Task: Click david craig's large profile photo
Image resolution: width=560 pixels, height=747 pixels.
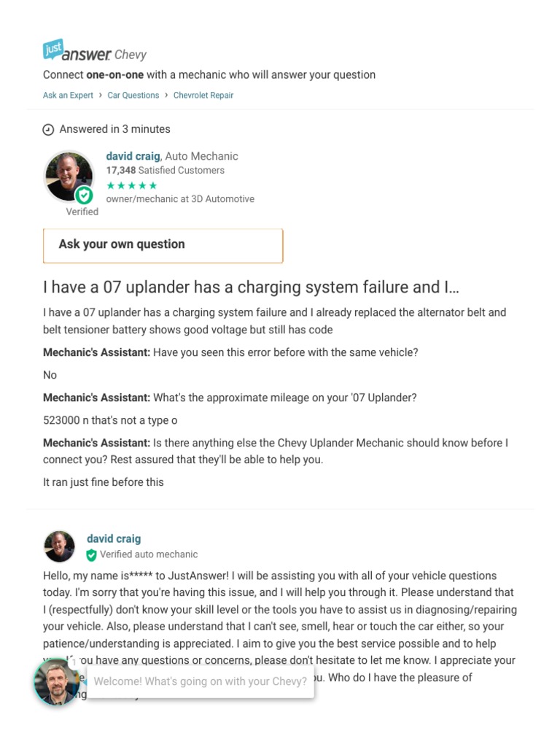Action: pos(68,174)
